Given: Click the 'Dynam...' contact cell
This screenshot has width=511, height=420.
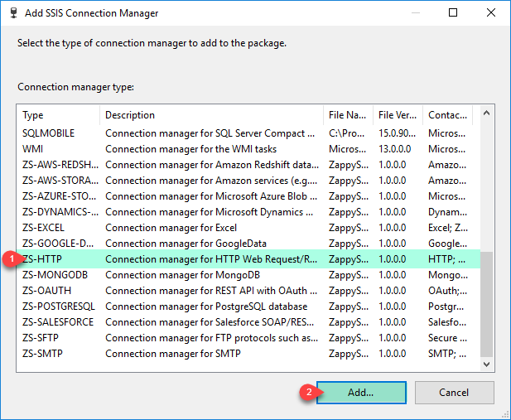Looking at the screenshot, I should coord(447,212).
